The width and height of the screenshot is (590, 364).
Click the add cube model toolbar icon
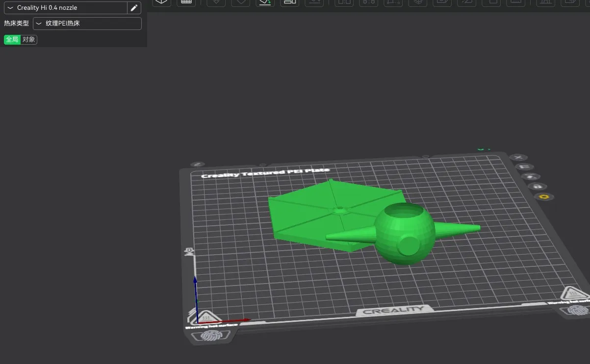[x=161, y=2]
